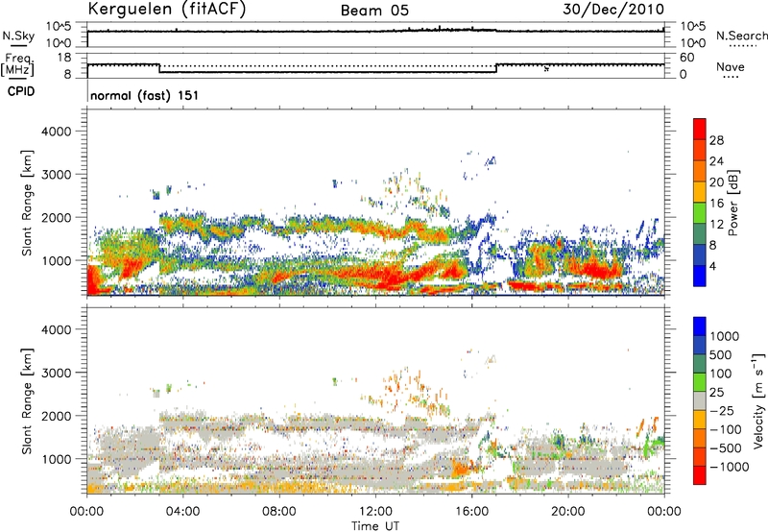Click the '2000' tick on the velocity panel axis
The height and width of the screenshot is (532, 768).
pos(56,416)
